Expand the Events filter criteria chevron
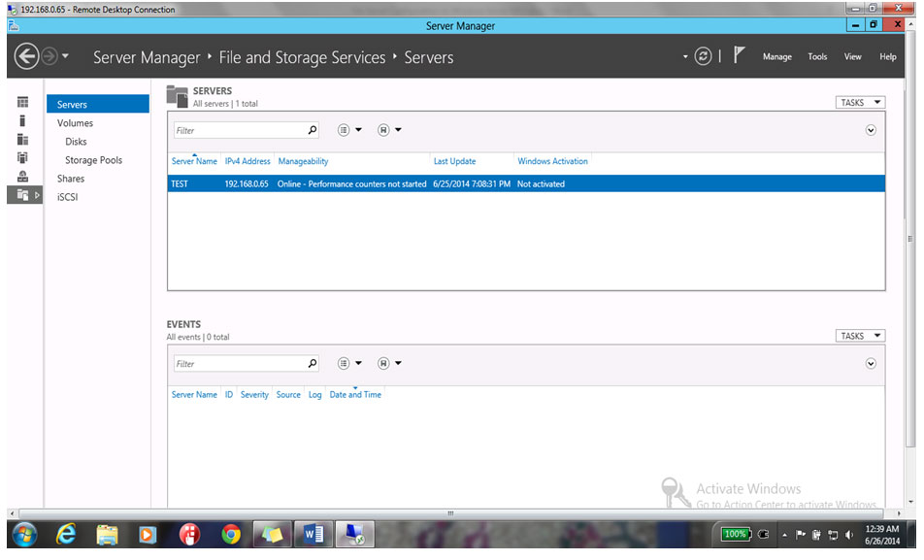Image resolution: width=924 pixels, height=560 pixels. pos(871,364)
